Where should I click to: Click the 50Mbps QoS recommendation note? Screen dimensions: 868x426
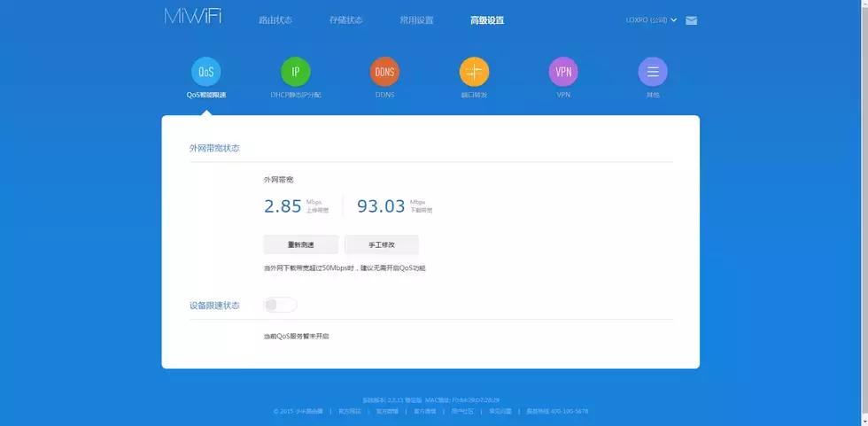[x=345, y=268]
